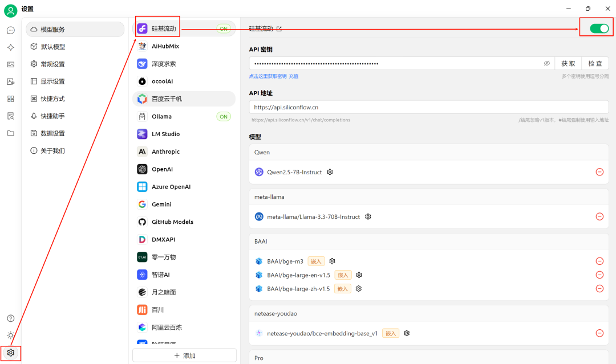Remove Llama-3.3-70B-Instruct with minus icon
The image size is (616, 364).
599,216
